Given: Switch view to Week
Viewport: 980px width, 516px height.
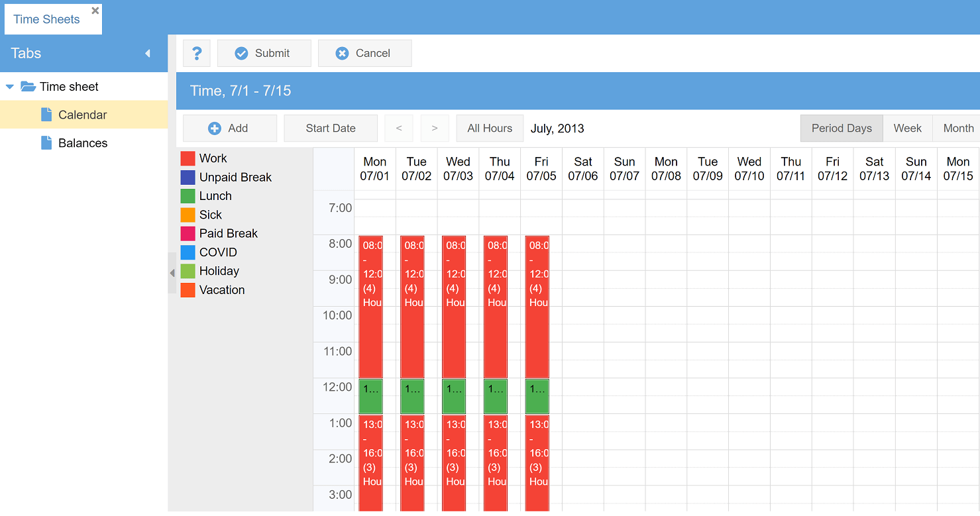Looking at the screenshot, I should click(x=908, y=128).
